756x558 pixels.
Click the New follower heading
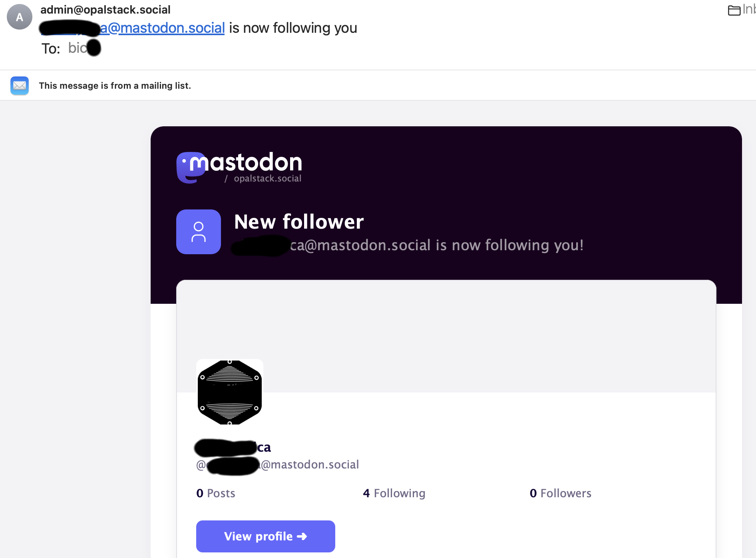(299, 221)
